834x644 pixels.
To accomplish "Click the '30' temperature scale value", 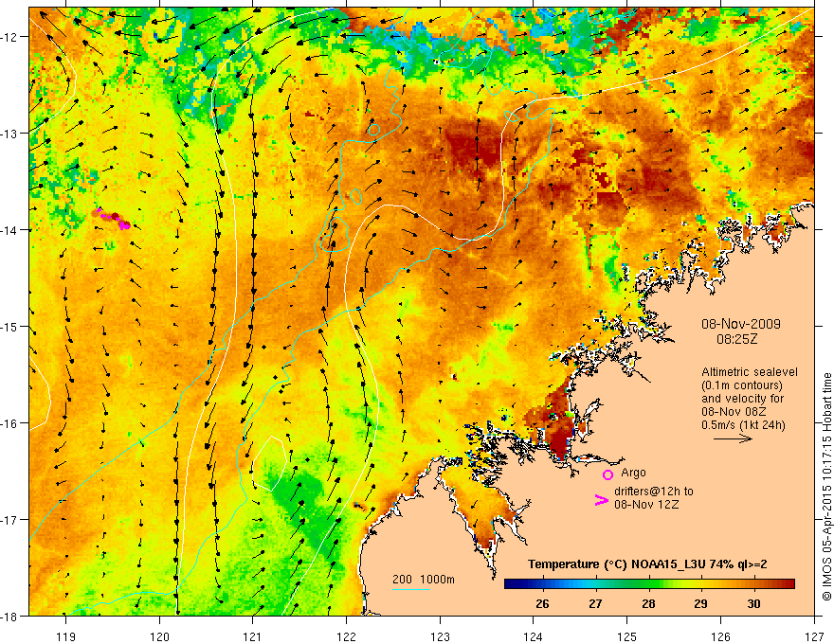I will click(x=753, y=603).
